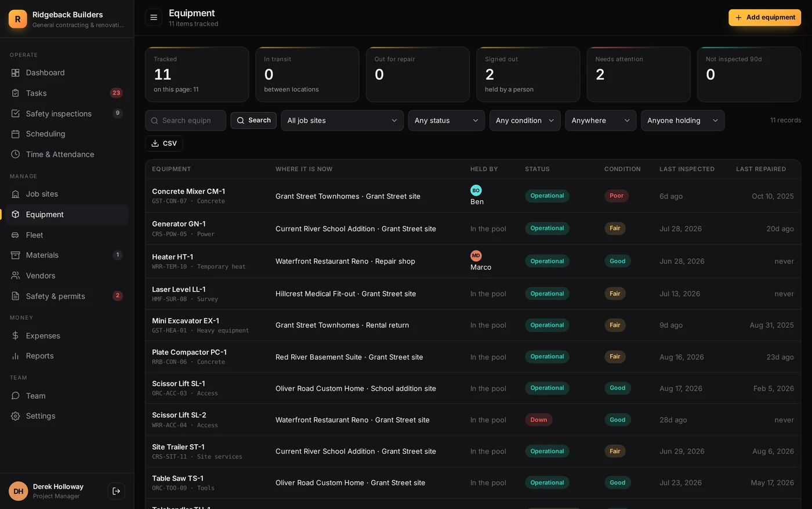Click the Vendors people icon

click(x=16, y=276)
